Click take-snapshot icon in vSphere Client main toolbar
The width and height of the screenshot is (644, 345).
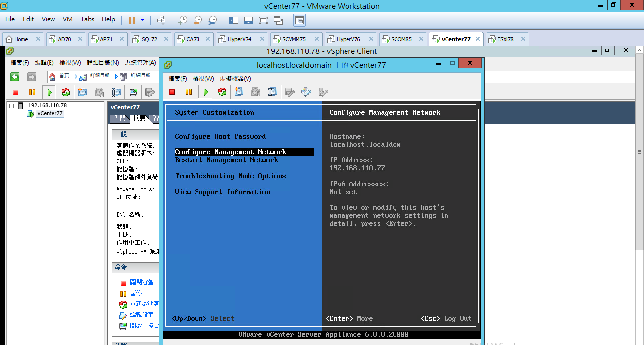coord(83,92)
